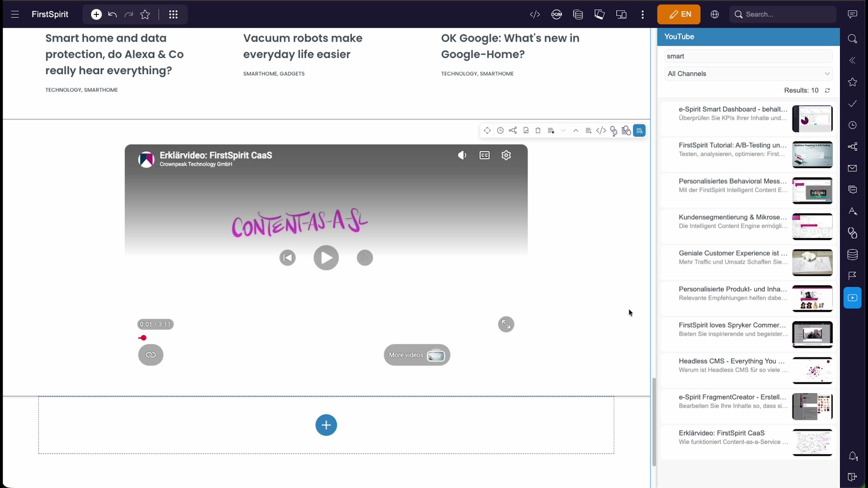Expand the All Channels dropdown
The image size is (868, 488).
[748, 74]
